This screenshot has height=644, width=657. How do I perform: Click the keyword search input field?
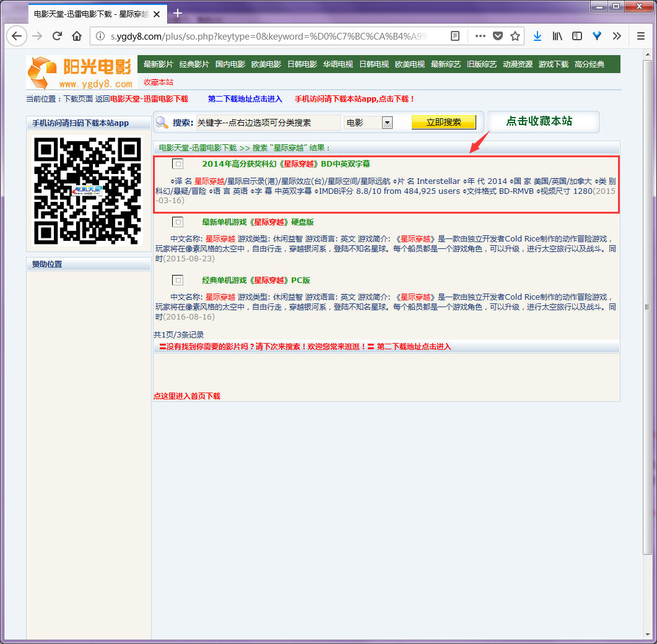268,123
